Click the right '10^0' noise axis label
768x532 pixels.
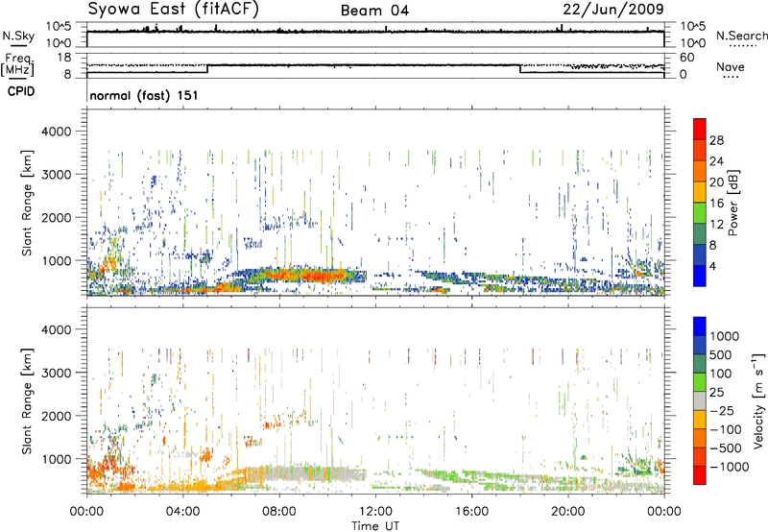693,43
